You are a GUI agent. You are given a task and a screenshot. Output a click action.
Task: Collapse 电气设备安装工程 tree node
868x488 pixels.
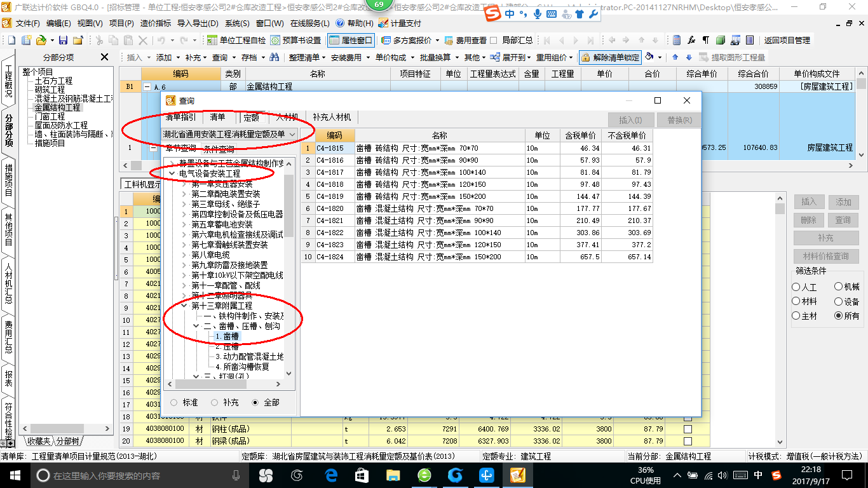(x=172, y=173)
